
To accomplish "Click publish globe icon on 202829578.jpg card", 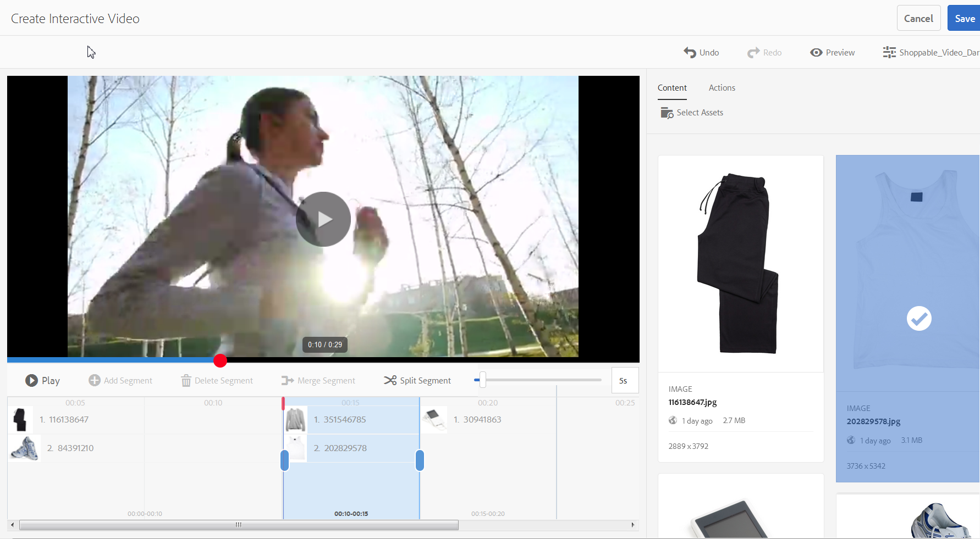I will pos(851,440).
